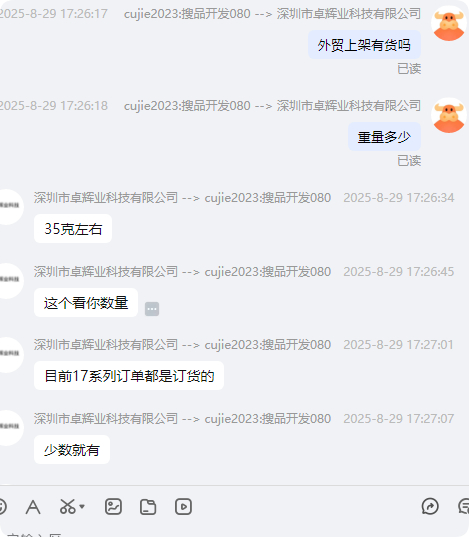
Task: Open the chat history icon at toolbar edge
Action: point(464,506)
